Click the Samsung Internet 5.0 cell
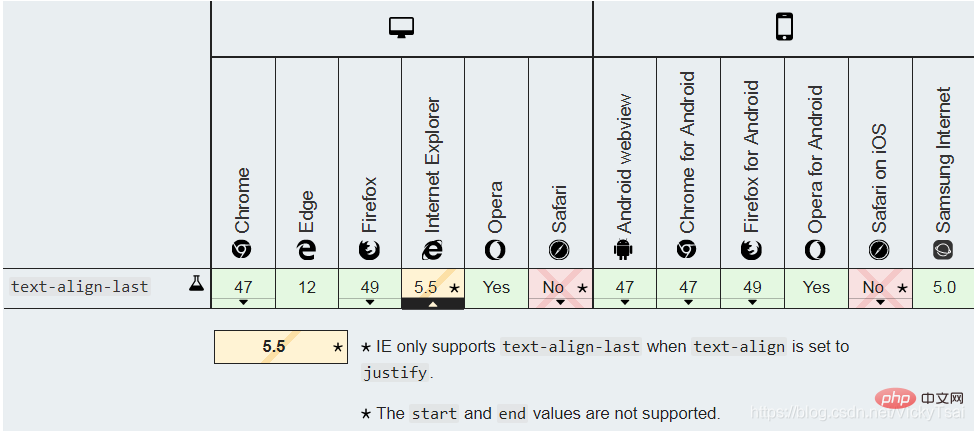 (x=943, y=287)
